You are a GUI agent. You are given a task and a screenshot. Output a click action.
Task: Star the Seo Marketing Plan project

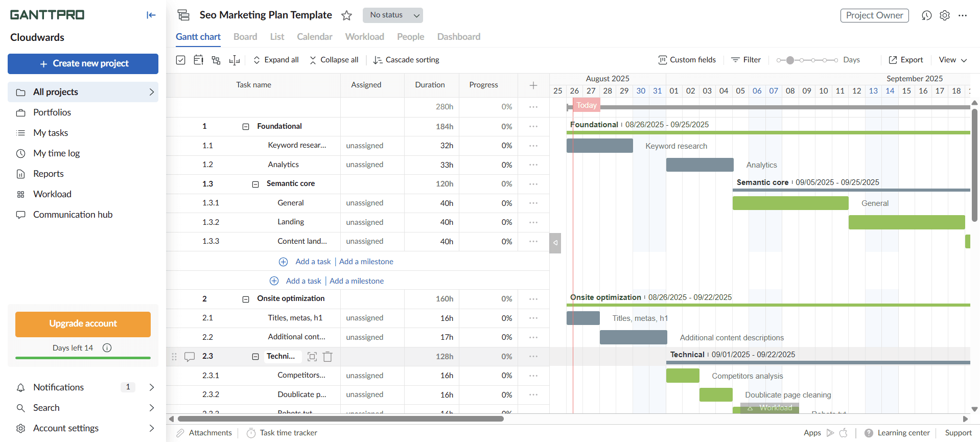tap(347, 15)
